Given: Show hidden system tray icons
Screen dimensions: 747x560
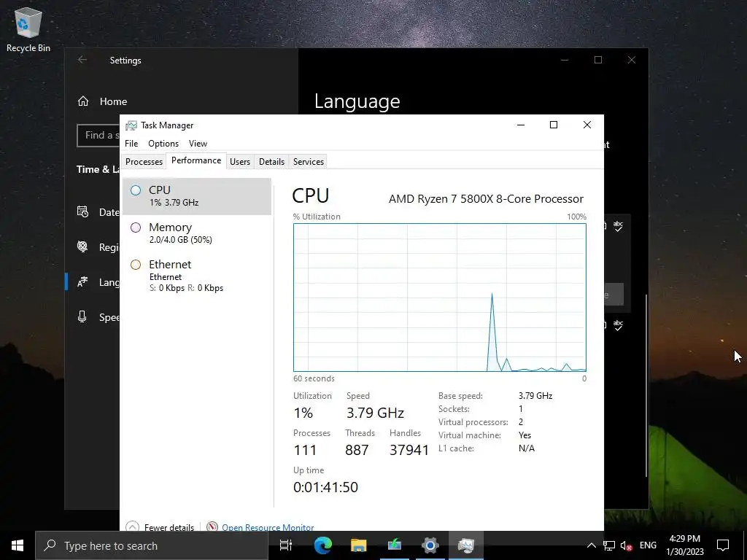Looking at the screenshot, I should tap(591, 545).
